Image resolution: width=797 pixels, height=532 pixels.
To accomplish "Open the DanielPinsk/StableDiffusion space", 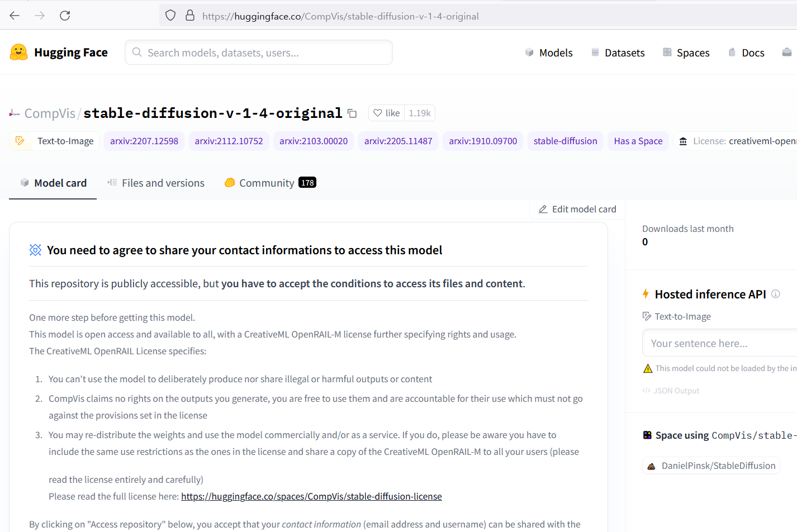I will 711,465.
